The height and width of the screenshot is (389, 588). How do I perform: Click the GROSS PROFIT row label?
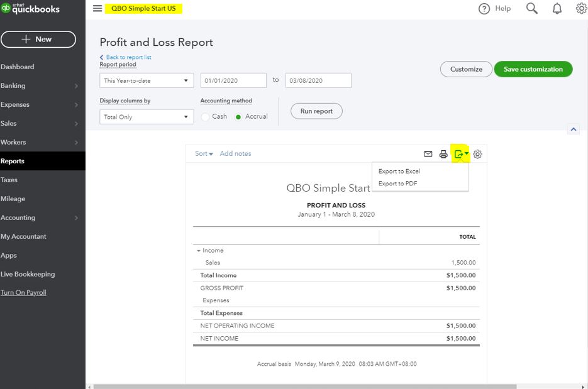coord(221,288)
